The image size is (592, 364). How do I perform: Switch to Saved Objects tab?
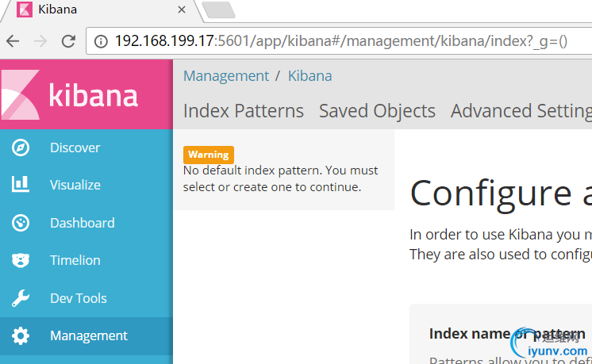[377, 111]
